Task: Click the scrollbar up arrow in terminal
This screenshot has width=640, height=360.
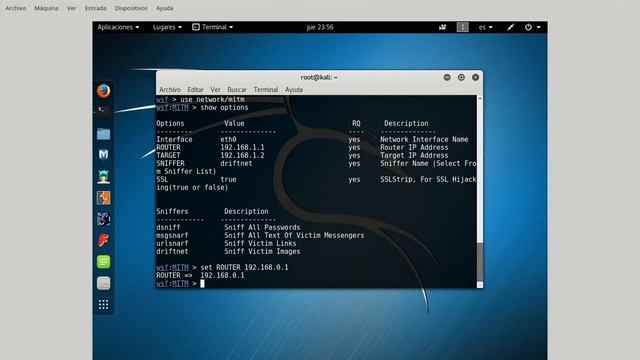Action: click(x=480, y=98)
